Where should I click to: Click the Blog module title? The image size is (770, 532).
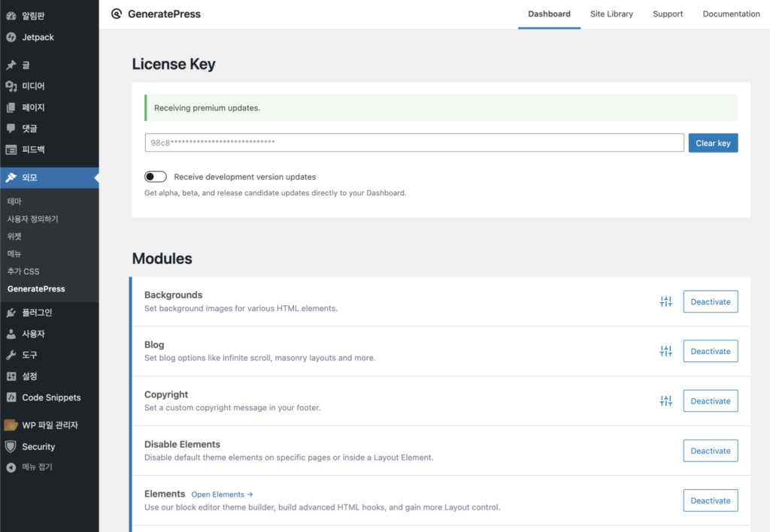tap(154, 345)
